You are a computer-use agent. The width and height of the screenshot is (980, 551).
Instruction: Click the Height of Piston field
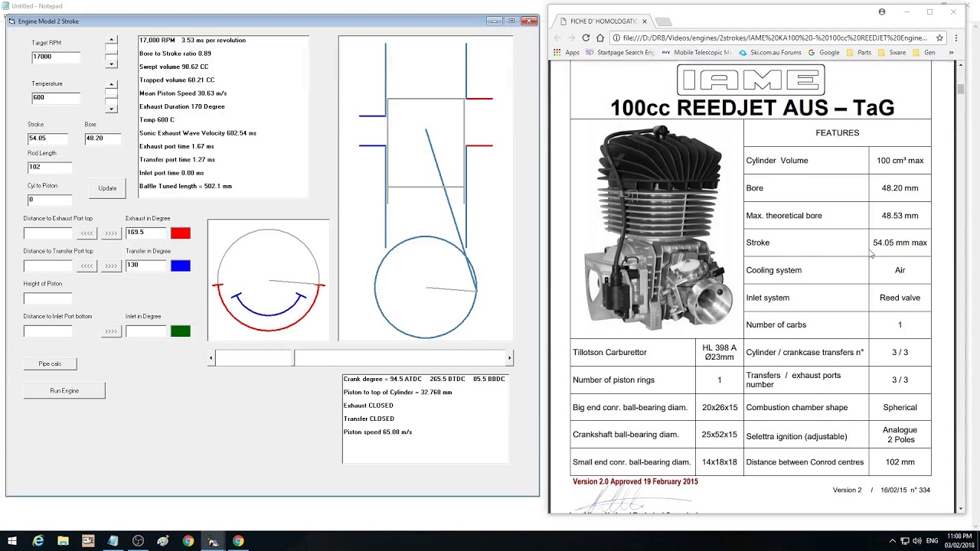pos(47,298)
